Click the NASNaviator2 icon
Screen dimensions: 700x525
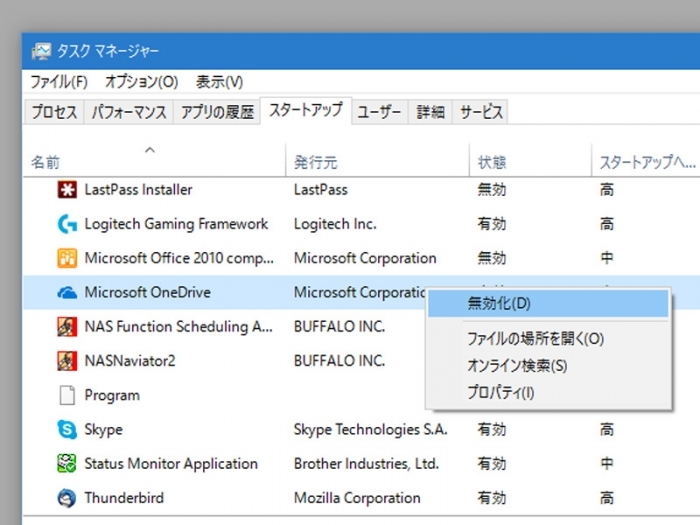[67, 361]
